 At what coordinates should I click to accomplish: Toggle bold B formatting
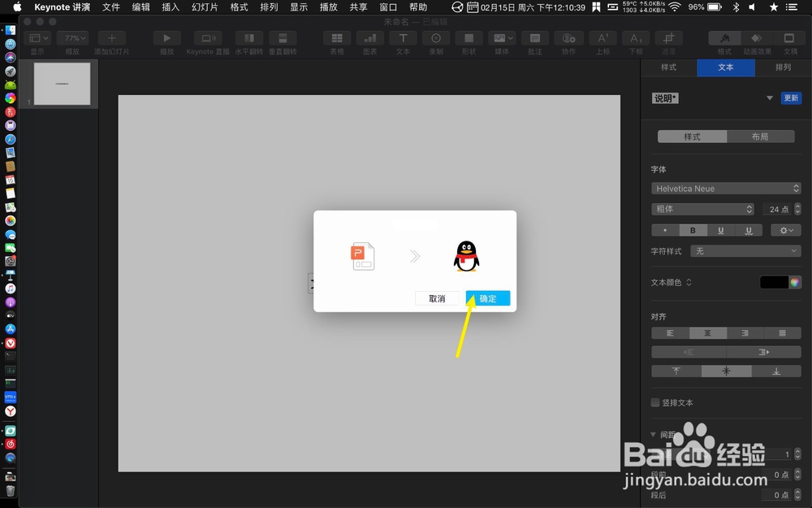[x=693, y=230]
